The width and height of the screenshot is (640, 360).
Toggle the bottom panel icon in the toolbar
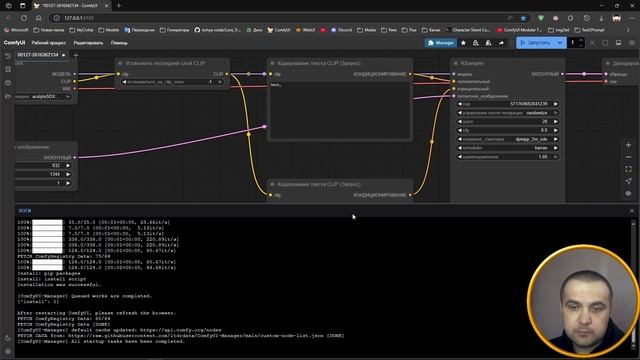618,43
